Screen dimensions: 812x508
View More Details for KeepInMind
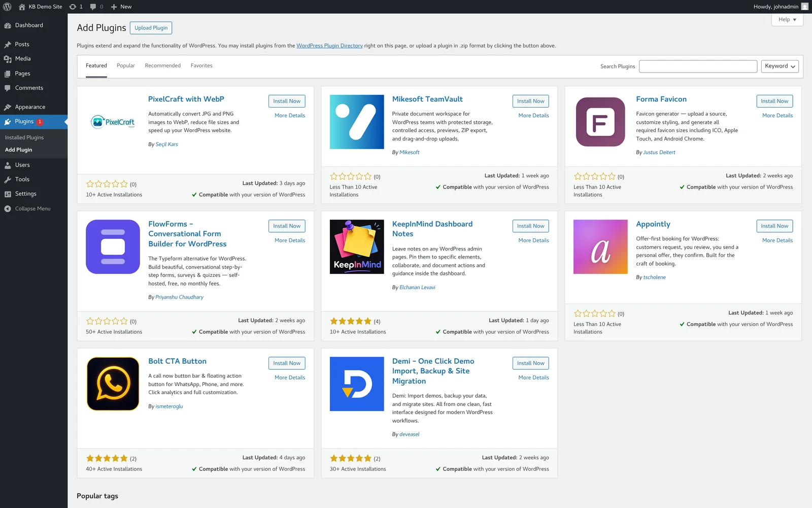pyautogui.click(x=533, y=241)
